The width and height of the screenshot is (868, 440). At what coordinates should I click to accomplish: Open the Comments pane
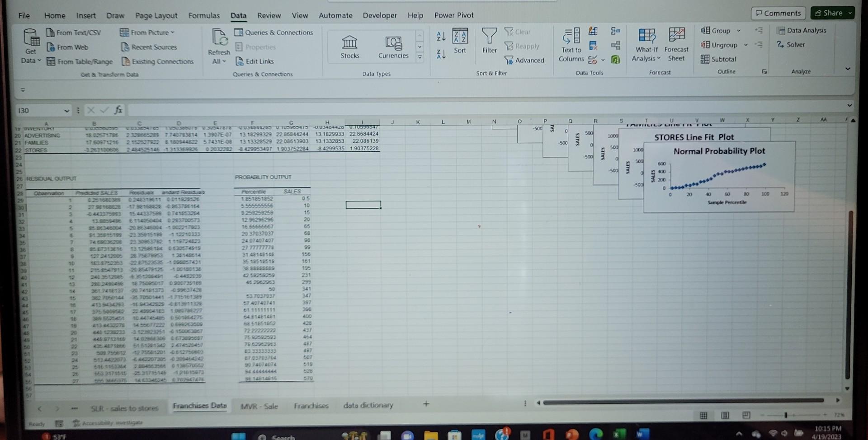click(778, 13)
